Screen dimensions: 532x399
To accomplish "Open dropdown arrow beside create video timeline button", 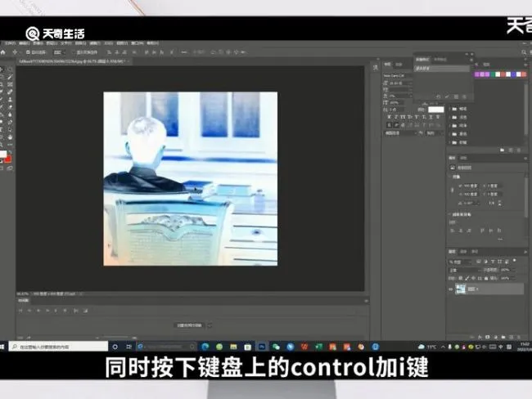I will [210, 325].
